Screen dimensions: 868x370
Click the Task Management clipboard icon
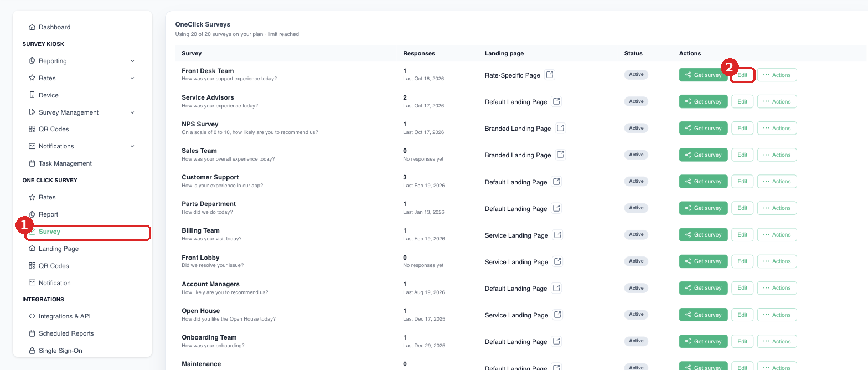coord(32,163)
